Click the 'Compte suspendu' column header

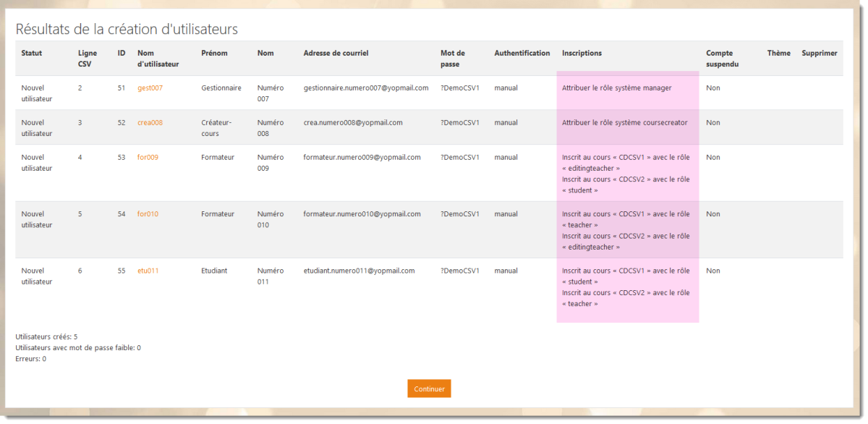(x=723, y=59)
